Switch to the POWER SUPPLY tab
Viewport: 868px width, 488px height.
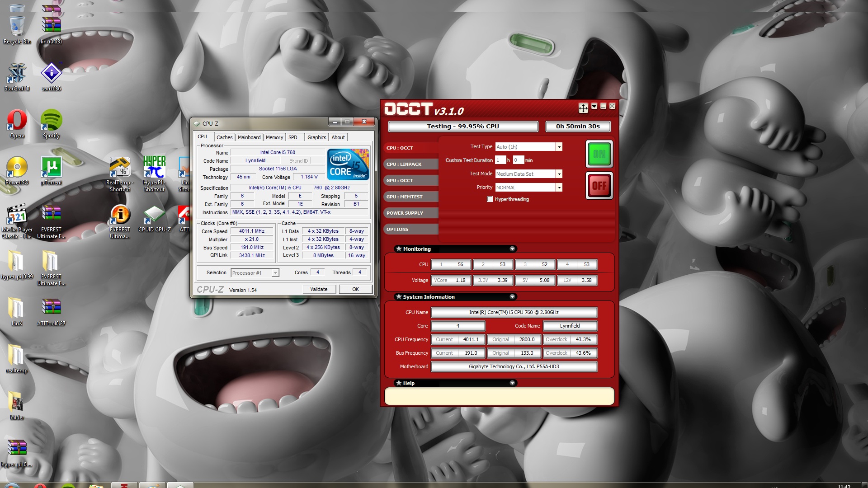[411, 213]
